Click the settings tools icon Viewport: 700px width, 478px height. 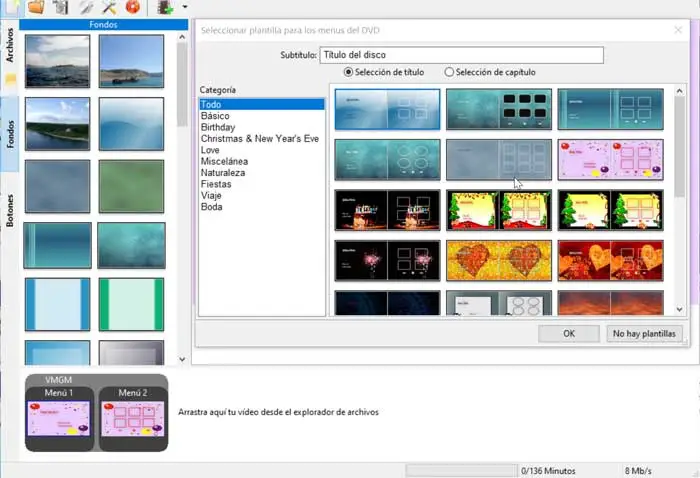click(x=110, y=7)
